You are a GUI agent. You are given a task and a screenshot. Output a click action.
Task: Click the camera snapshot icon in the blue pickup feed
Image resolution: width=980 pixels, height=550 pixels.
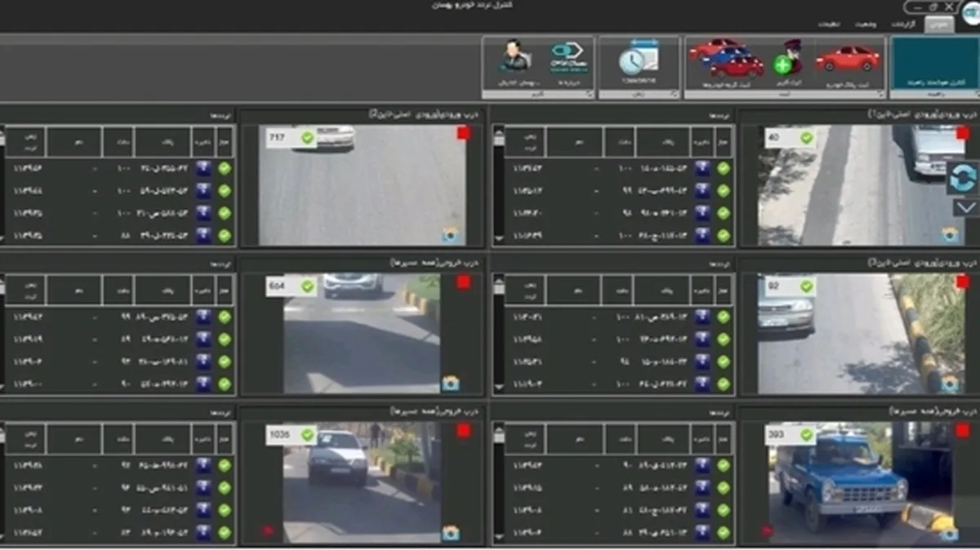(x=949, y=533)
